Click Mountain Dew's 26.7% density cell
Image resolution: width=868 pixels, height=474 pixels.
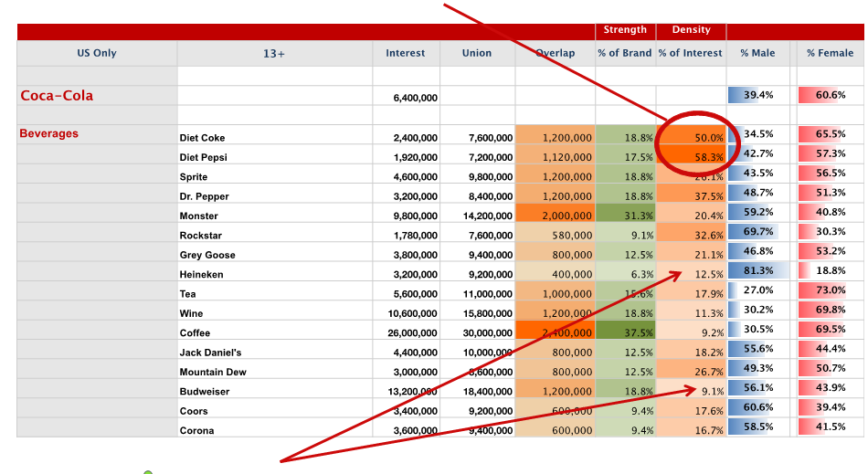tap(691, 369)
